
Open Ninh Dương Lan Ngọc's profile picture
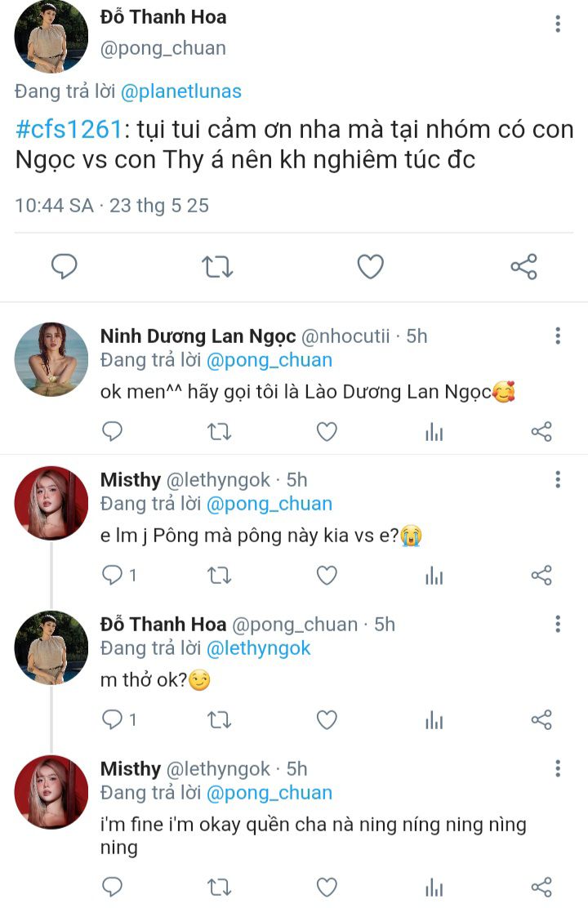[51, 359]
